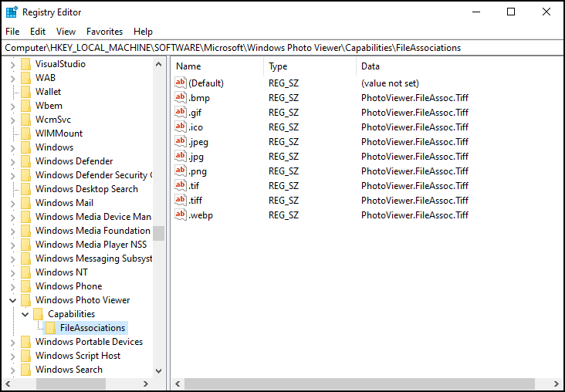Expand the Windows NT key
The height and width of the screenshot is (392, 565).
point(12,272)
